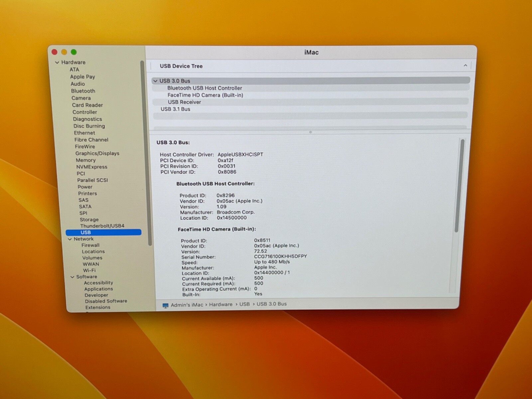The width and height of the screenshot is (532, 399).
Task: Select Printers in the sidebar
Action: [87, 194]
